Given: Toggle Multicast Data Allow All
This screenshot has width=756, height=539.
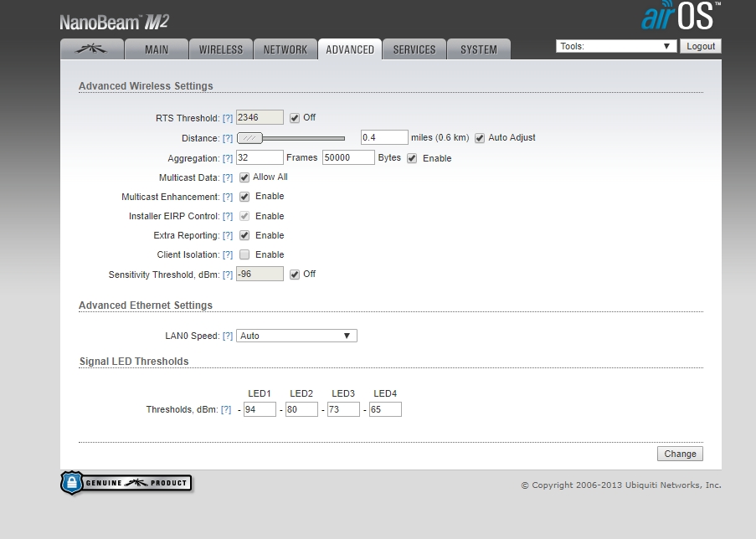Looking at the screenshot, I should tap(244, 177).
